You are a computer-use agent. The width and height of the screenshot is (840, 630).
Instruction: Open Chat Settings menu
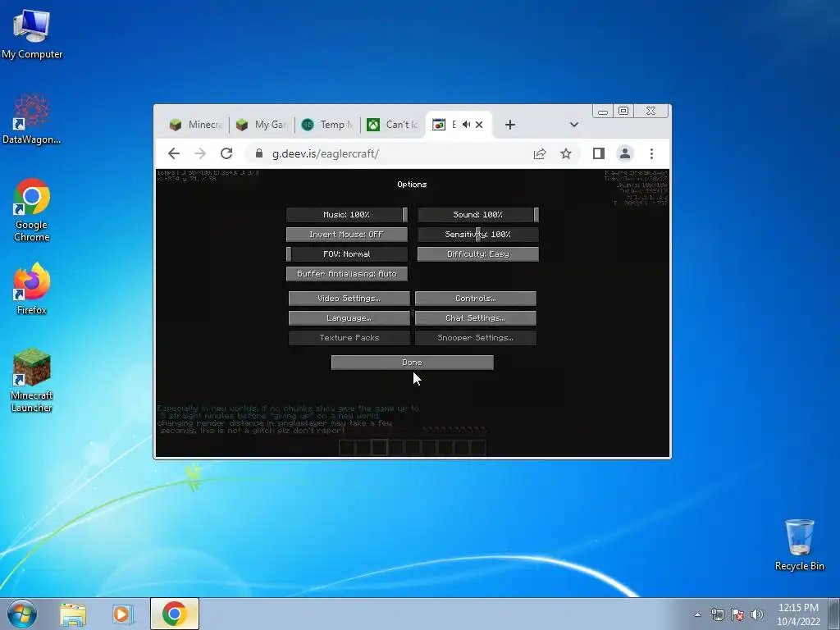[476, 318]
